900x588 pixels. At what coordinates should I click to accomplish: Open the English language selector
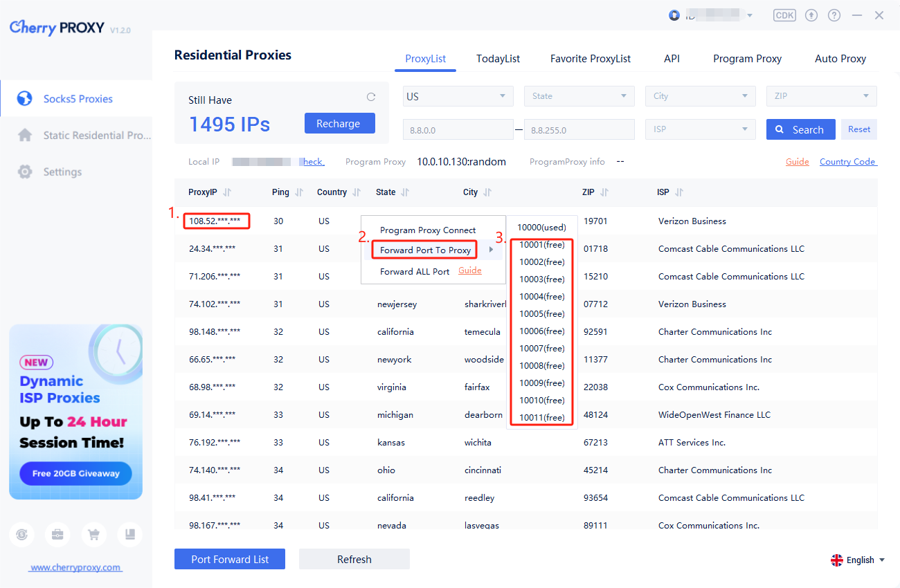[x=858, y=560]
